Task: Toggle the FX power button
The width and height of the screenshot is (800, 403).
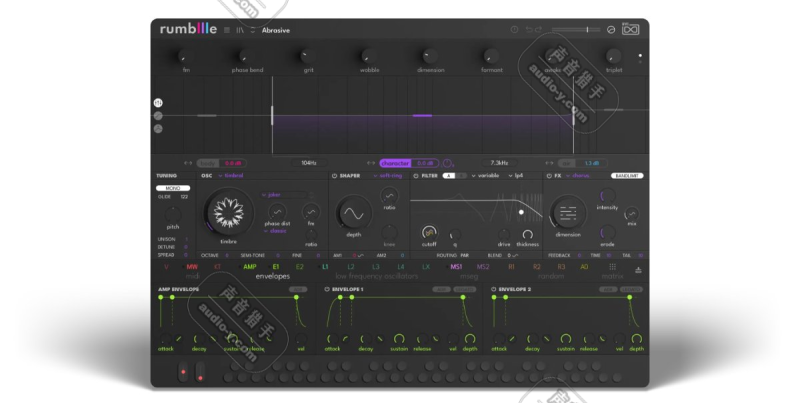Action: 549,175
